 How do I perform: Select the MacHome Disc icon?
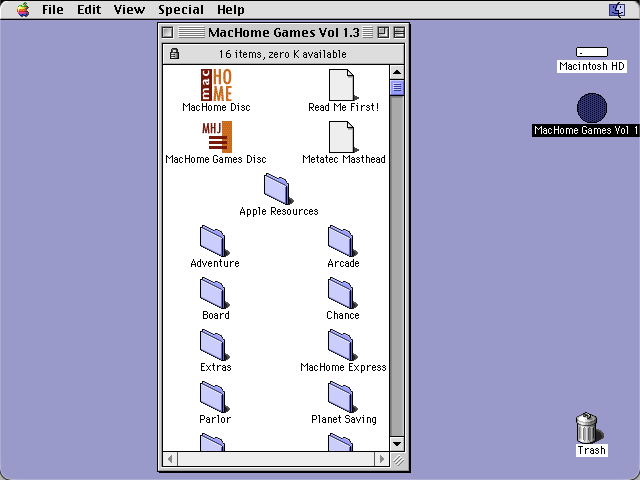coord(216,85)
